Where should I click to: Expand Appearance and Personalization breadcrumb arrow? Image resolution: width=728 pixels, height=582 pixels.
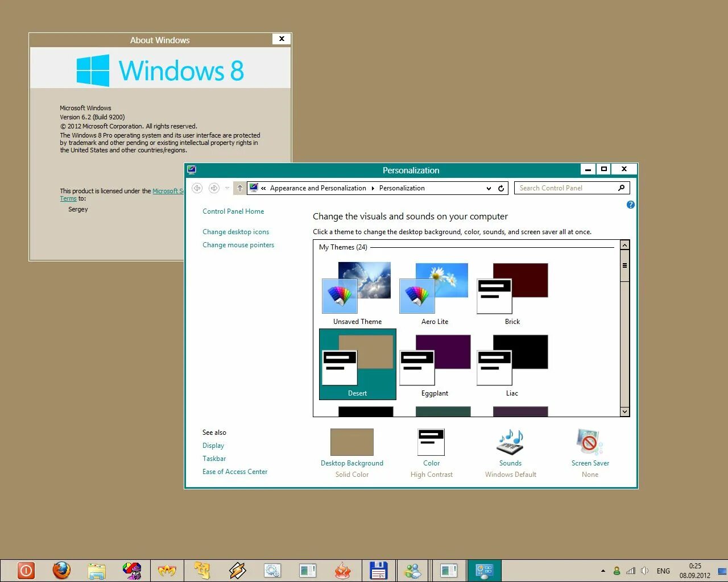pyautogui.click(x=373, y=188)
